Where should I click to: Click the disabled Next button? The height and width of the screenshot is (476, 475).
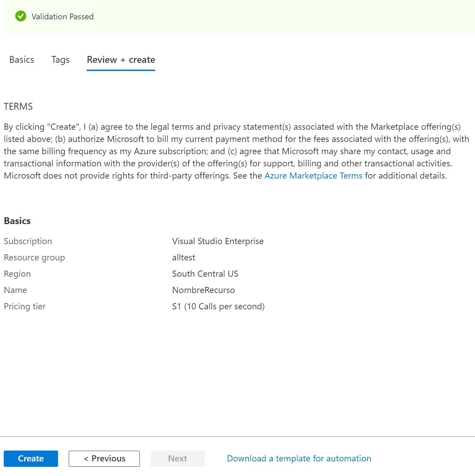tap(178, 458)
